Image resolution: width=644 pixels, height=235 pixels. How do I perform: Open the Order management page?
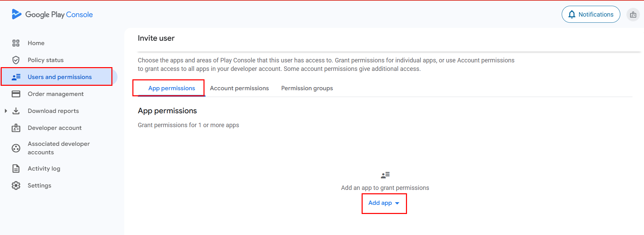[x=56, y=94]
